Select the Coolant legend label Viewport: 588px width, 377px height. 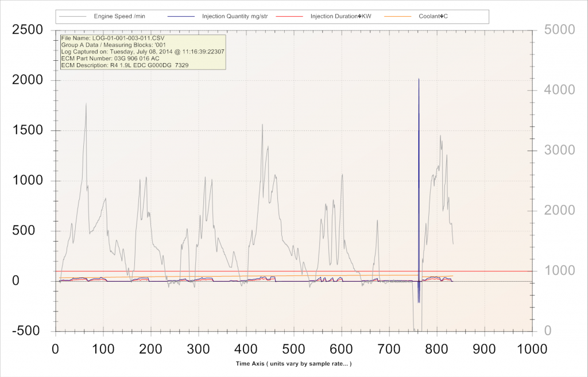[x=434, y=16]
